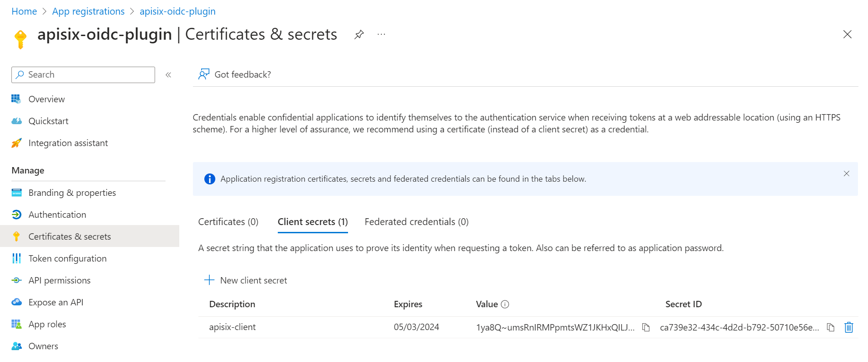This screenshot has height=362, width=868.
Task: Click the Secret ID column header
Action: 684,304
